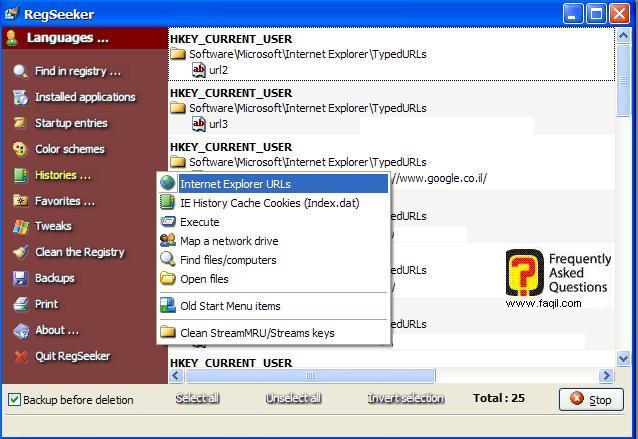Click the horizontal scrollbar thumb

(x=310, y=376)
